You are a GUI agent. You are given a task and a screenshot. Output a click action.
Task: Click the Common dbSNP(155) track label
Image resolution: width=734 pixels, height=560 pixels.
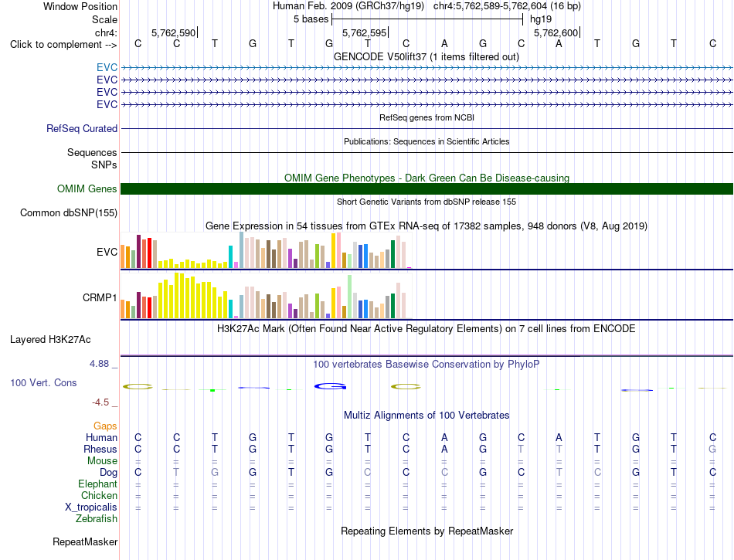(69, 213)
